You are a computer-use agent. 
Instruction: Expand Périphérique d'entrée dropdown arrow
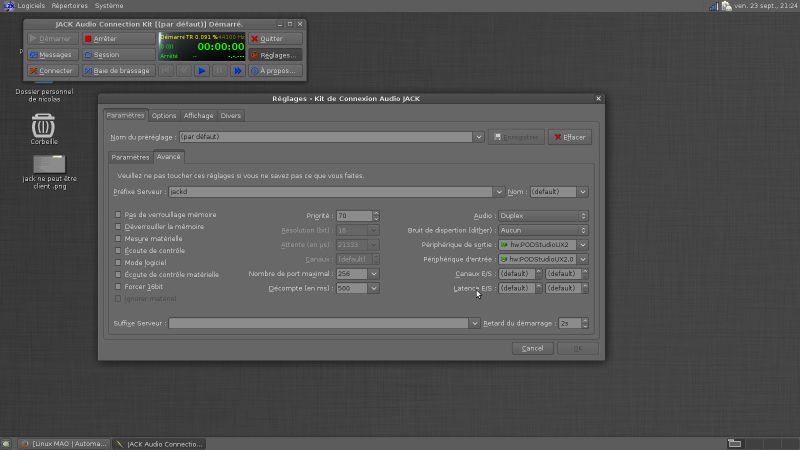point(583,259)
